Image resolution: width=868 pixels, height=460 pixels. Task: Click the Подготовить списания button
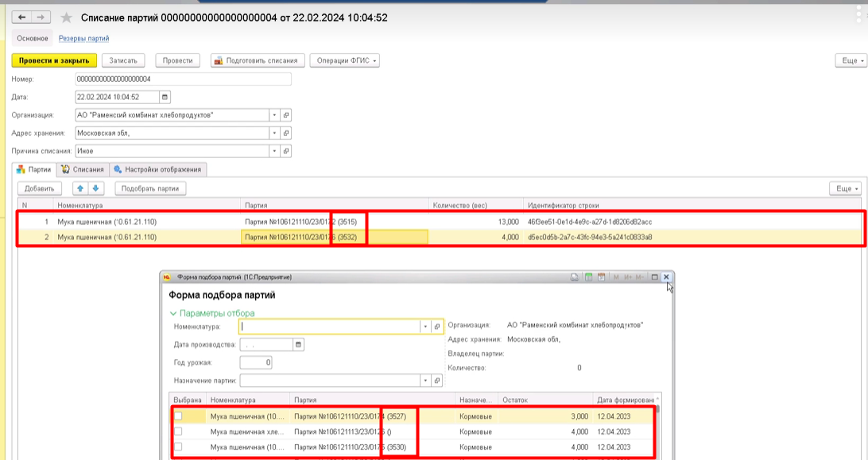[x=258, y=60]
